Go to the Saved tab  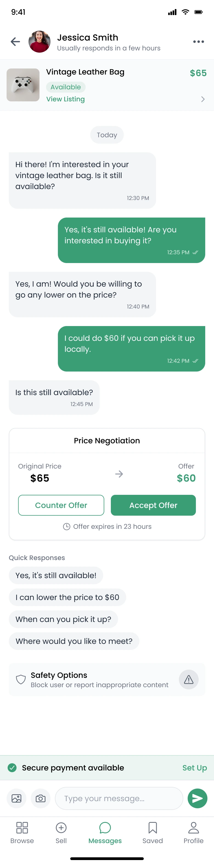[x=153, y=832]
